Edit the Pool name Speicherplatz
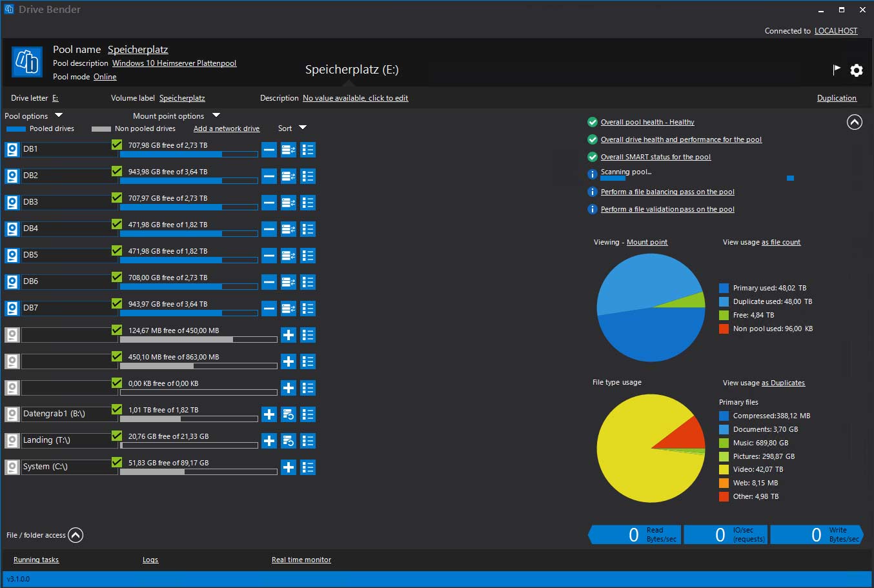The width and height of the screenshot is (874, 588). (x=137, y=50)
